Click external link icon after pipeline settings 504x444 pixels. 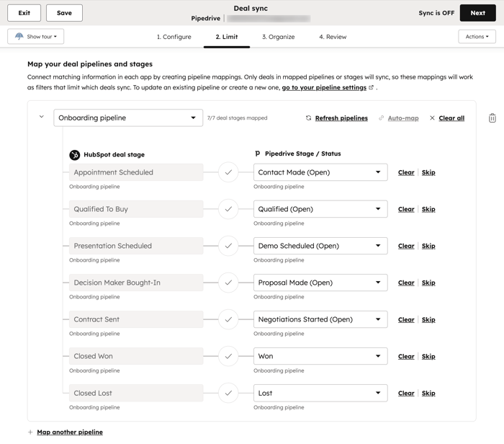371,87
